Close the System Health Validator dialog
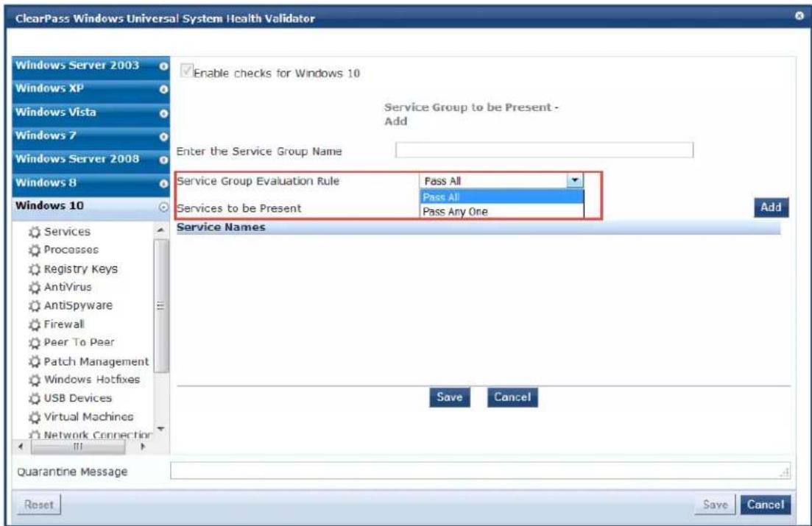Image resolution: width=812 pixels, height=526 pixels. [x=799, y=15]
